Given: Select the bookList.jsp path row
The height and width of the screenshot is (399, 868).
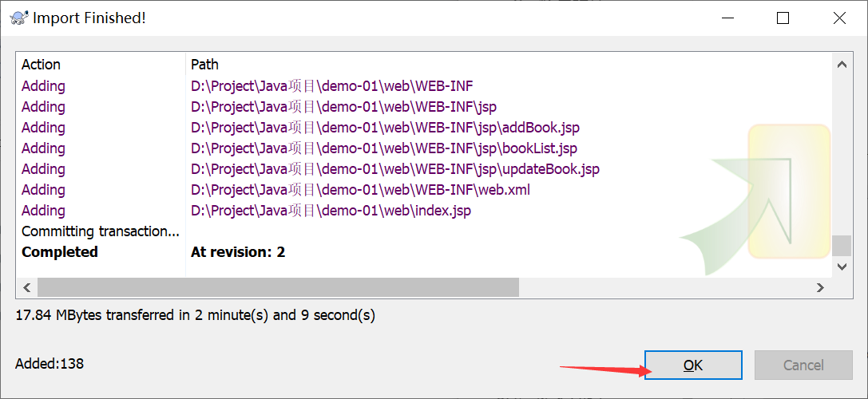Looking at the screenshot, I should tap(383, 148).
